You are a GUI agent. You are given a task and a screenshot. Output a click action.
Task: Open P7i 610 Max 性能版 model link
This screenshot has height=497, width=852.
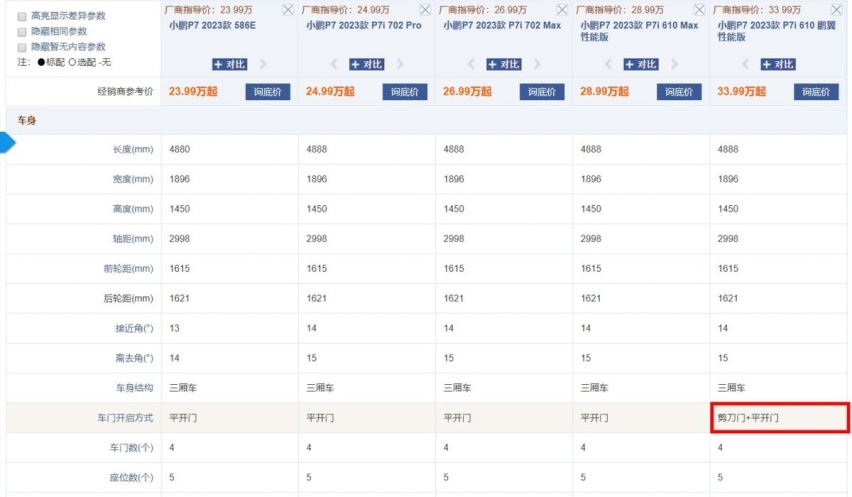point(639,31)
